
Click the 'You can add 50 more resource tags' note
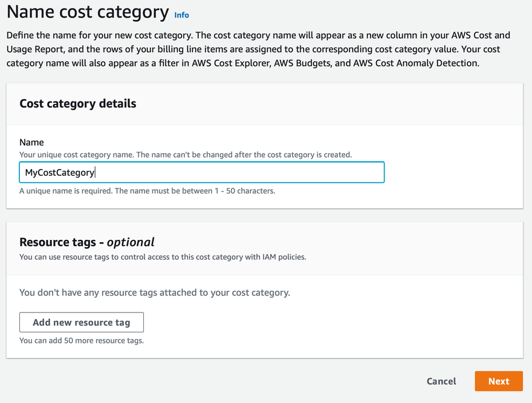pyautogui.click(x=81, y=340)
